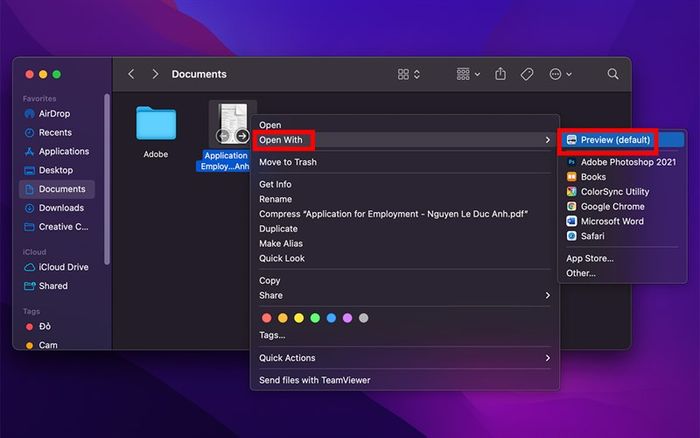Screen dimensions: 700x438
Task: Select Documents in the sidebar
Action: click(57, 189)
